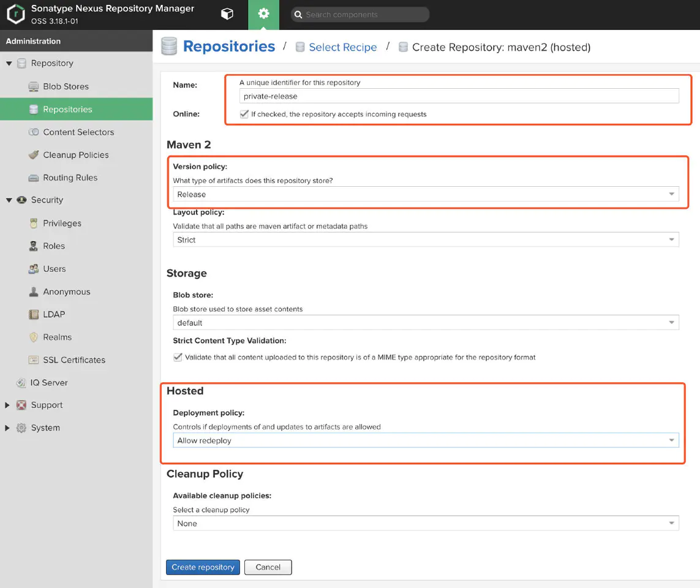The width and height of the screenshot is (700, 588).
Task: Open the Version policy dropdown
Action: tap(426, 194)
